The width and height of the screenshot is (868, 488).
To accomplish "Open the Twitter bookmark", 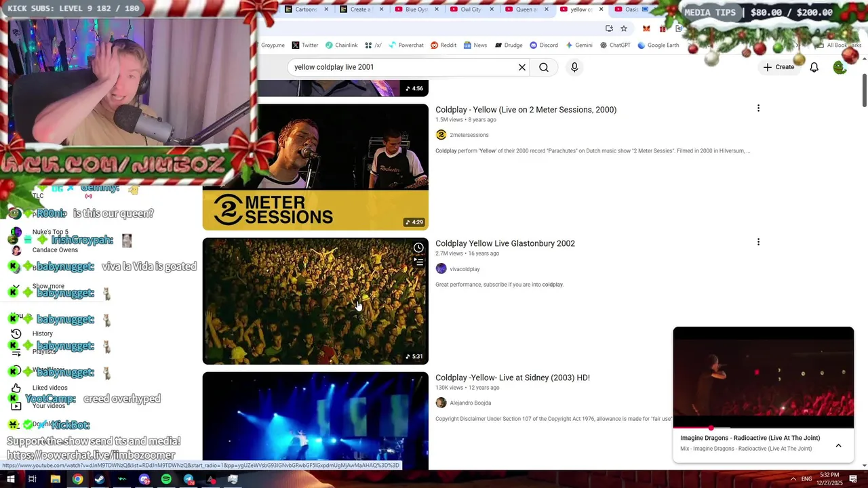I will point(305,45).
